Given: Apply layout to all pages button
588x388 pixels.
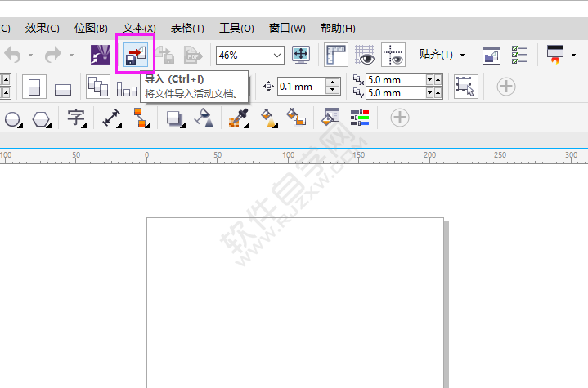Looking at the screenshot, I should pos(98,87).
